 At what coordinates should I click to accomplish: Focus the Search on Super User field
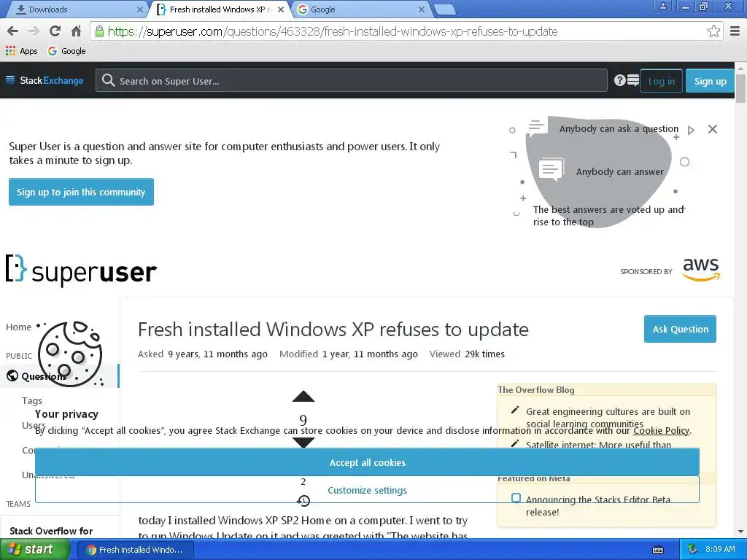[x=351, y=80]
